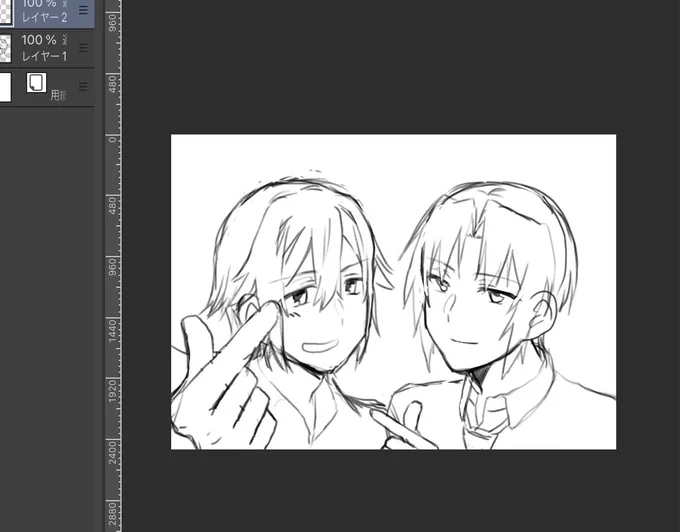Click the 100 % opacity on レイヤー 1
Viewport: 680px width, 532px height.
tap(39, 40)
